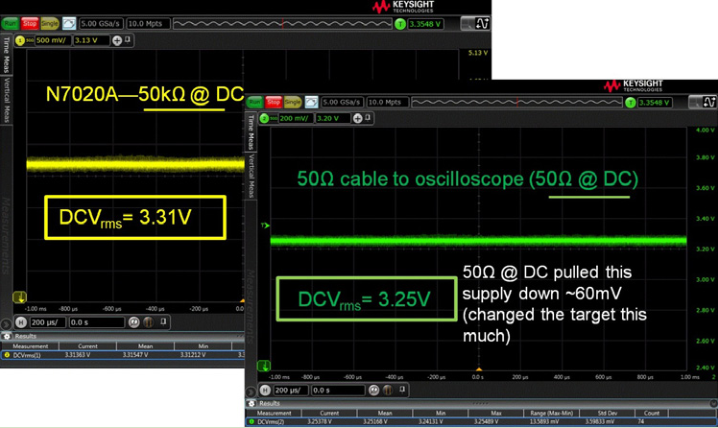Click the autoscale icon in the green-trace window
The width and height of the screenshot is (718, 428).
click(x=311, y=102)
